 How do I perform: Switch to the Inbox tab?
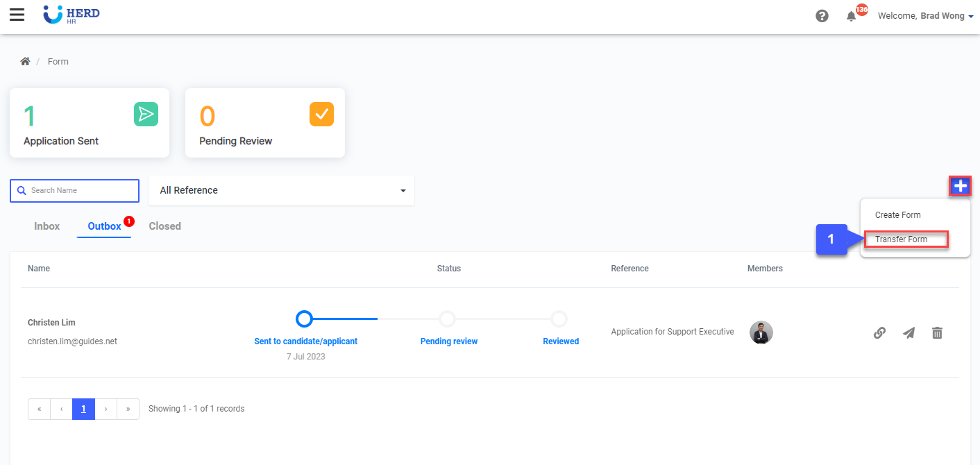coord(47,226)
